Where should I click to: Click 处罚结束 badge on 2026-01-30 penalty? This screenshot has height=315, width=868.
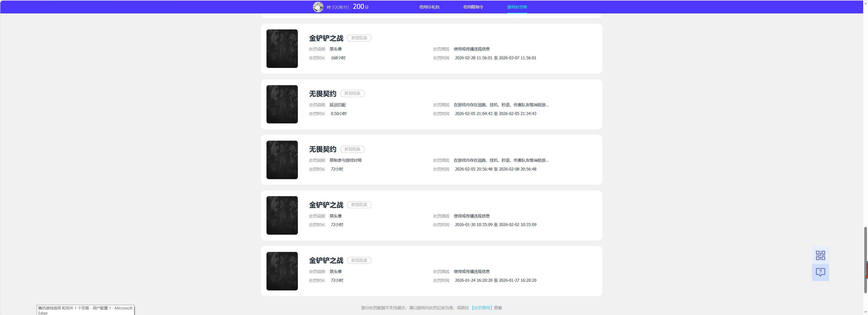click(359, 205)
